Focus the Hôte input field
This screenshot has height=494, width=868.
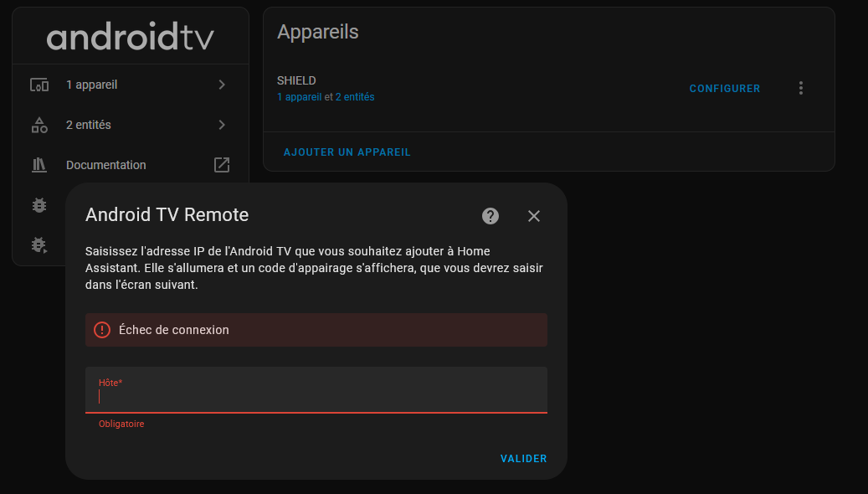point(316,396)
